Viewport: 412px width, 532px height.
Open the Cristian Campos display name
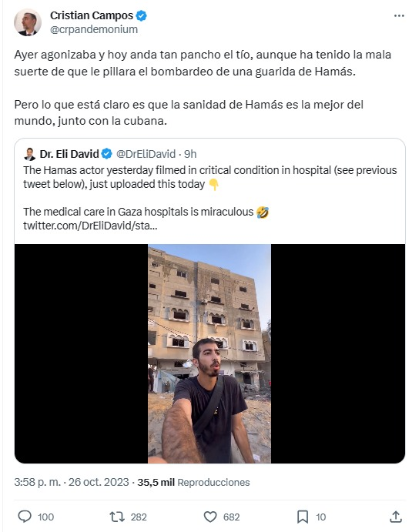click(x=92, y=15)
